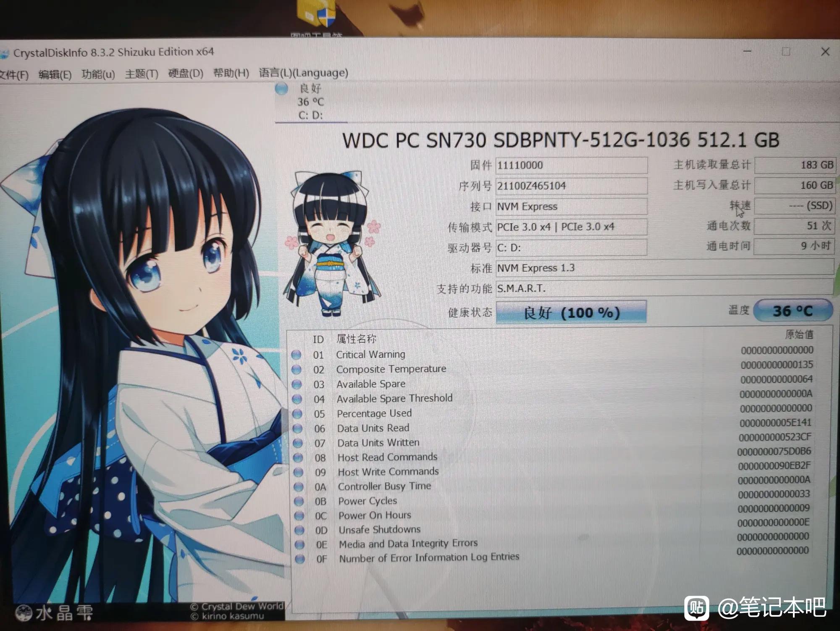Click the transfer mode field PCIe 3.0 x4
The width and height of the screenshot is (840, 631).
[572, 227]
